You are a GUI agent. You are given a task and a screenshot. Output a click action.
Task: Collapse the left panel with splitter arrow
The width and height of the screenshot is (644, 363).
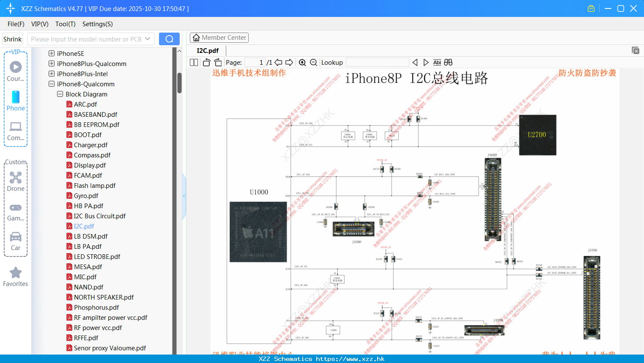pos(184,196)
